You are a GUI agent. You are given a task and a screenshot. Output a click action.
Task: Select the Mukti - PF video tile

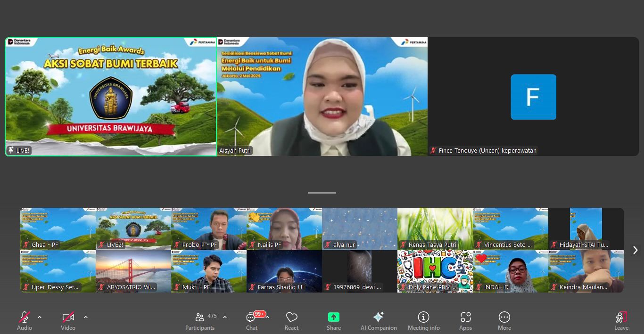point(209,271)
